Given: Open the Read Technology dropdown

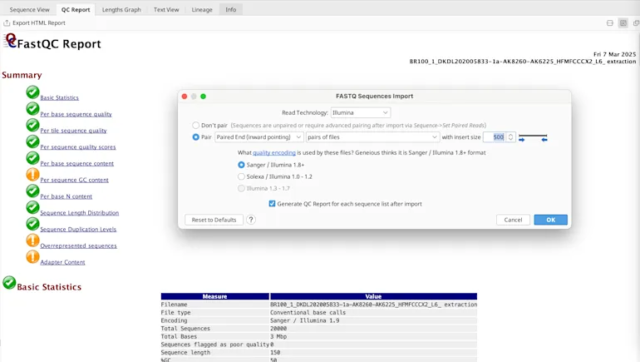Looking at the screenshot, I should click(x=360, y=112).
